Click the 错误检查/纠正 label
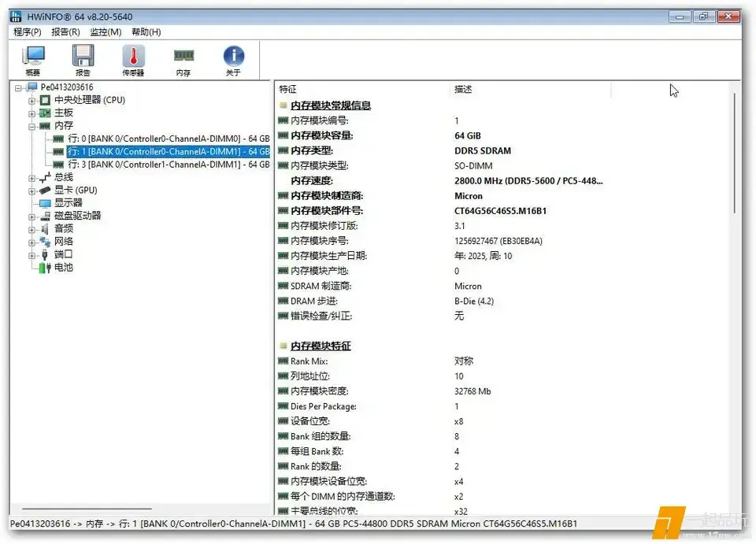 click(x=321, y=316)
